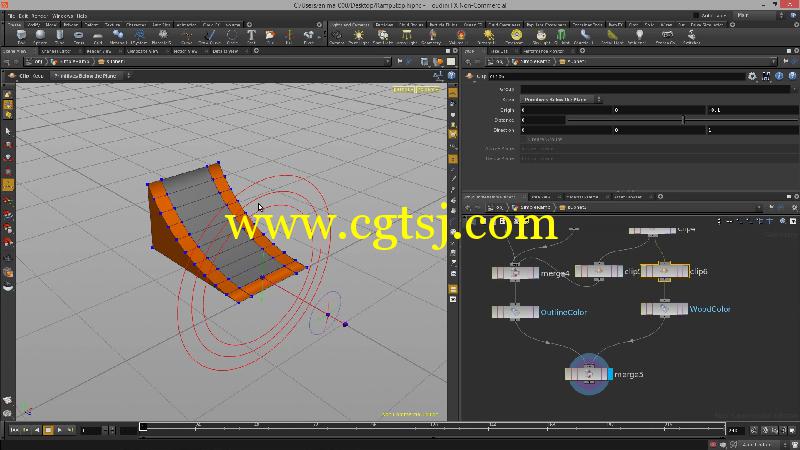Open the Main desktop dropdown
Screen dimensions: 800x450
click(758, 16)
